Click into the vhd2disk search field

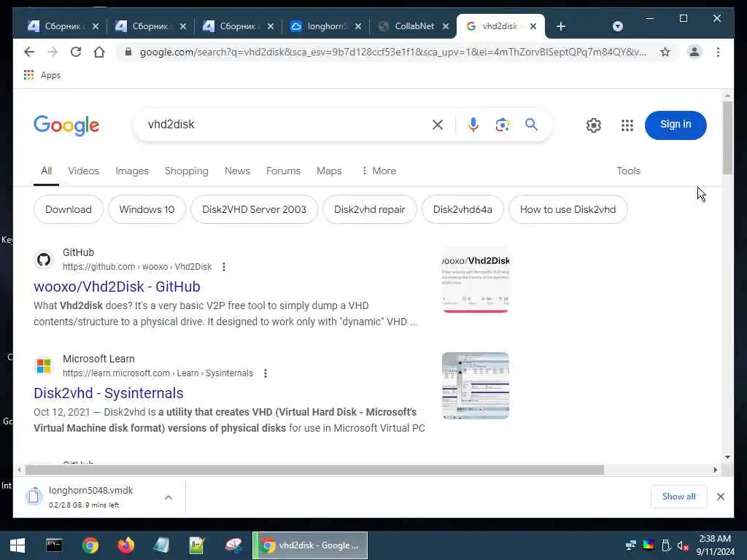286,125
